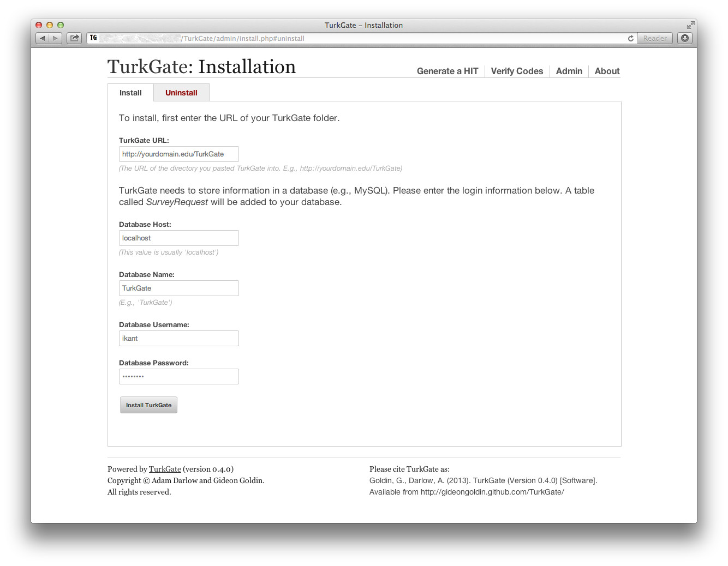728x566 pixels.
Task: Click the Share icon in the toolbar
Action: (74, 38)
